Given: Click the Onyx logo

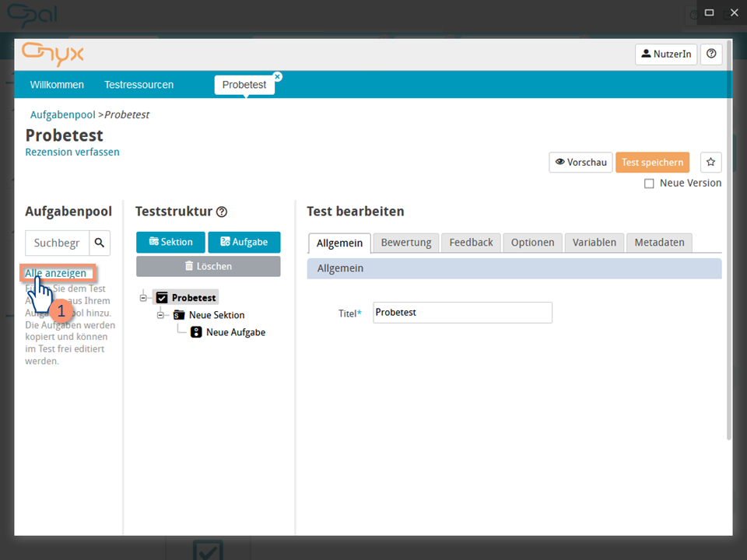Looking at the screenshot, I should coord(53,54).
